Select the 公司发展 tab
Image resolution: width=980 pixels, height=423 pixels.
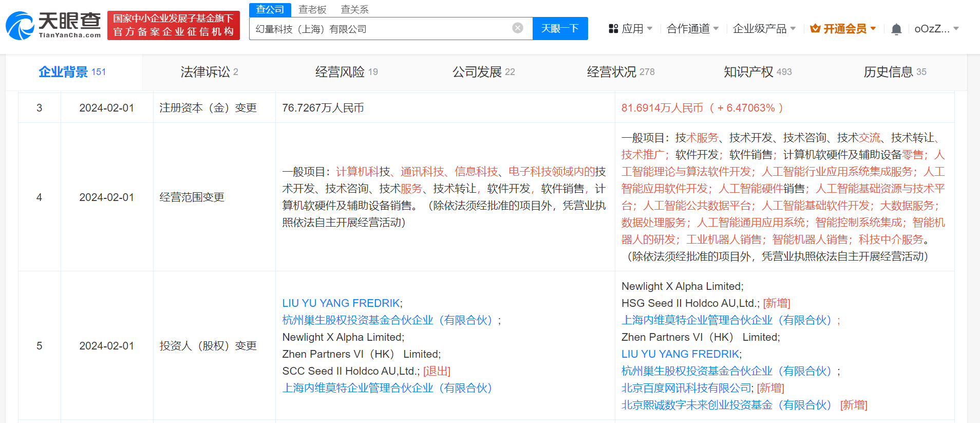coord(484,72)
